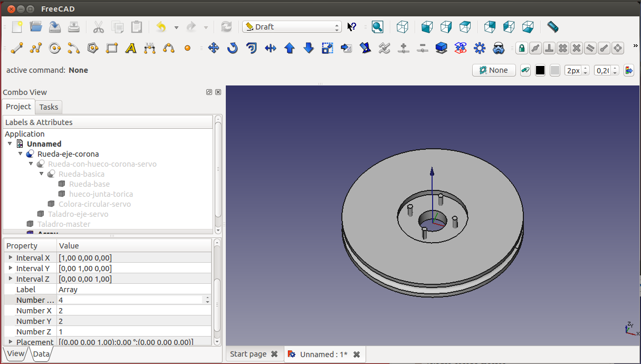Collapse the Rueda-eje-corona tree node
This screenshot has width=641, height=364.
point(21,154)
